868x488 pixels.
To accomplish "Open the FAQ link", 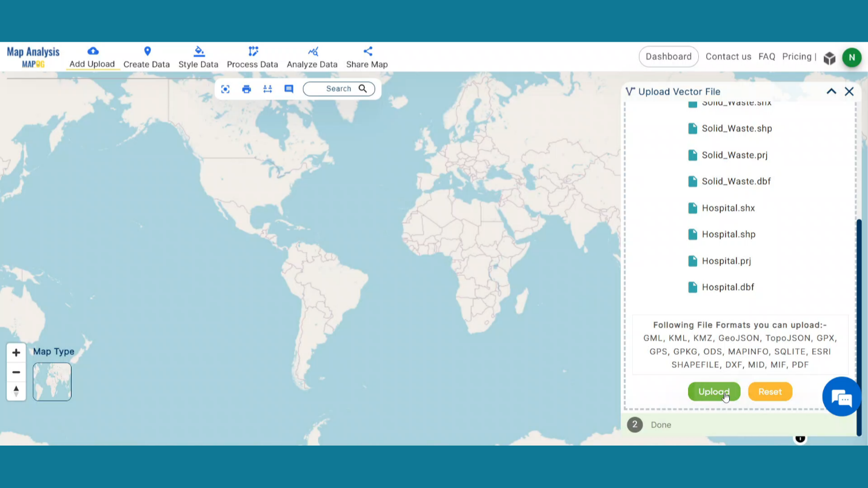I will [767, 56].
